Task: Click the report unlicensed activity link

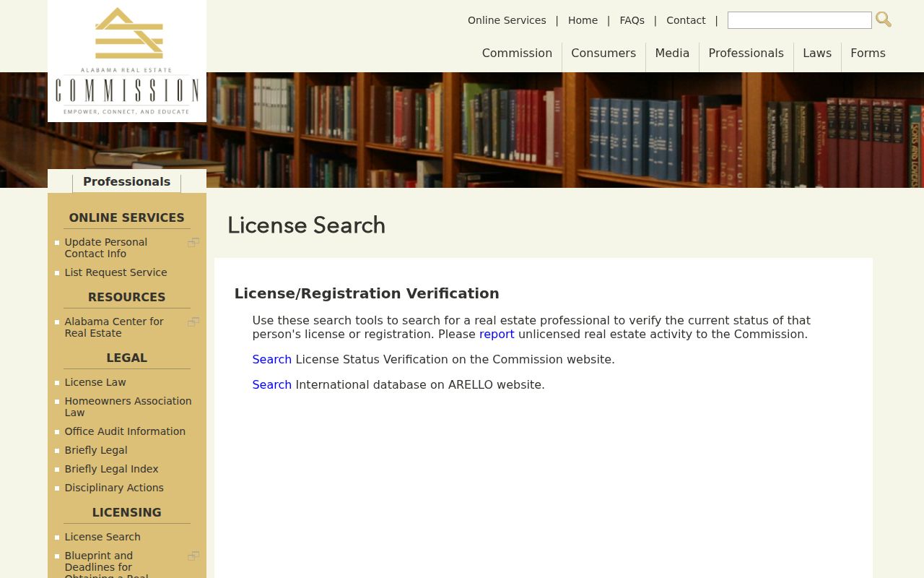Action: 497,334
